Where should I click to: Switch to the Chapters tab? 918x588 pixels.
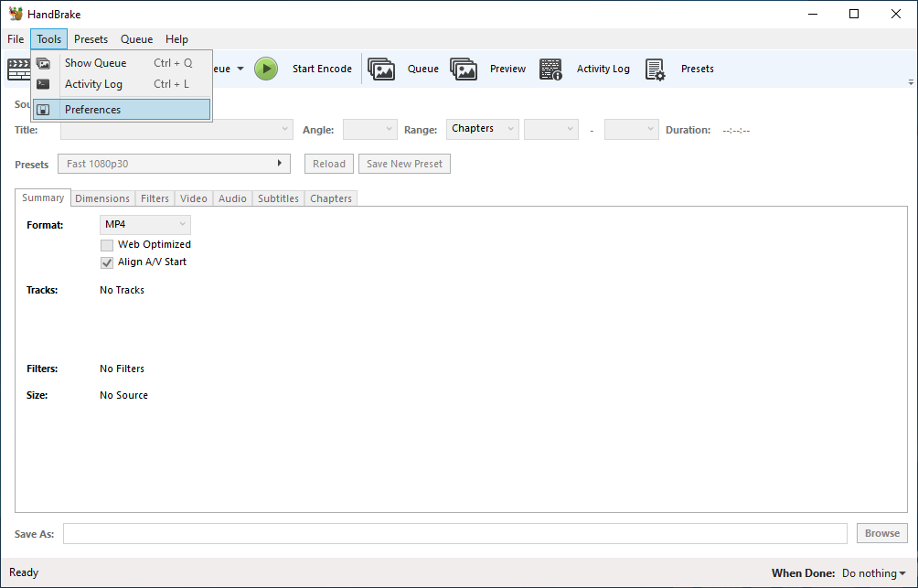click(331, 198)
